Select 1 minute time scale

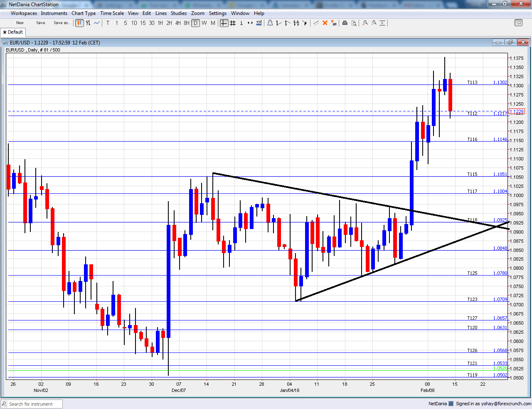pos(117,23)
